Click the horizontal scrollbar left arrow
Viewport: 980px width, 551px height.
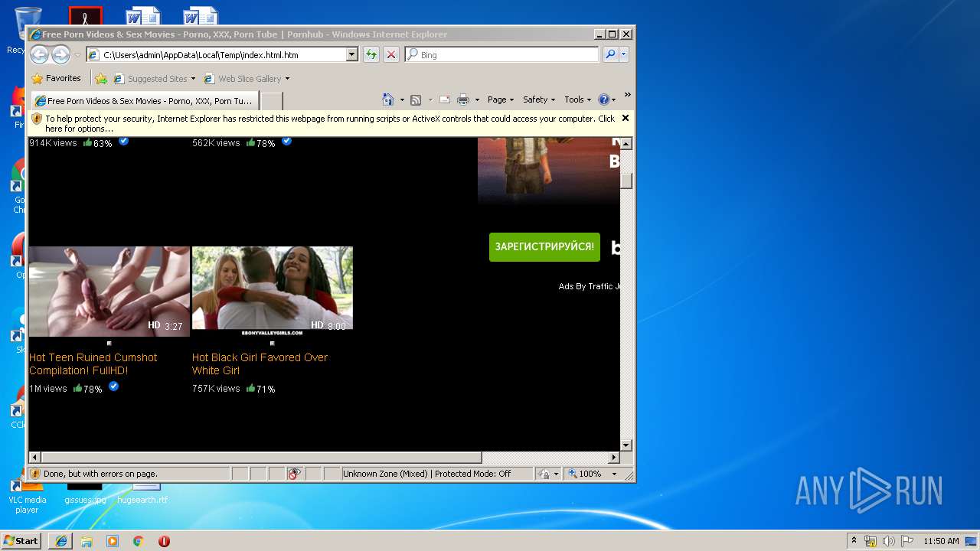pos(35,458)
